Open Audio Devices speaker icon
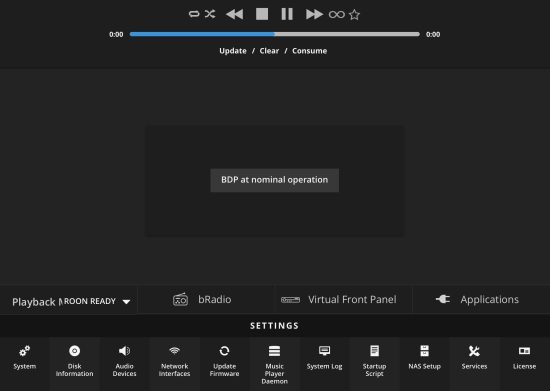The height and width of the screenshot is (391, 550). (x=125, y=351)
